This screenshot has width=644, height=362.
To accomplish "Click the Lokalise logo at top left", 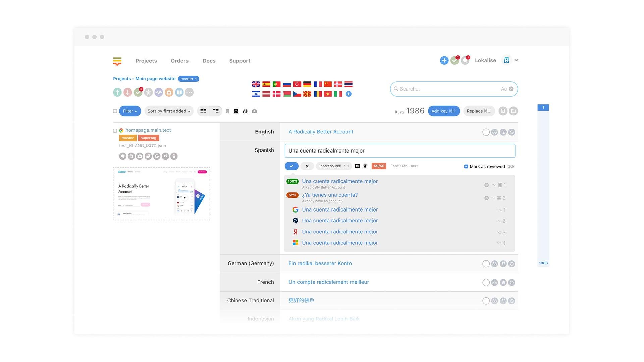I will 117,61.
